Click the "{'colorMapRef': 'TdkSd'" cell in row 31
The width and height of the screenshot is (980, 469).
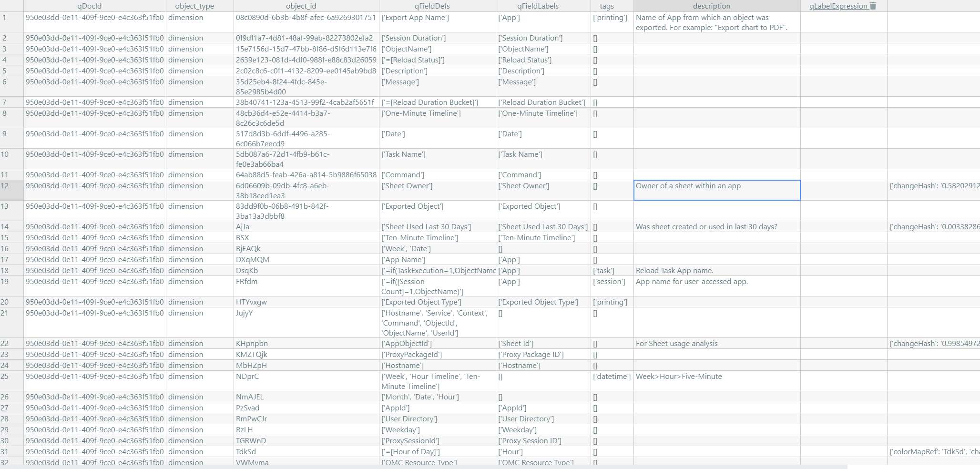tap(933, 451)
